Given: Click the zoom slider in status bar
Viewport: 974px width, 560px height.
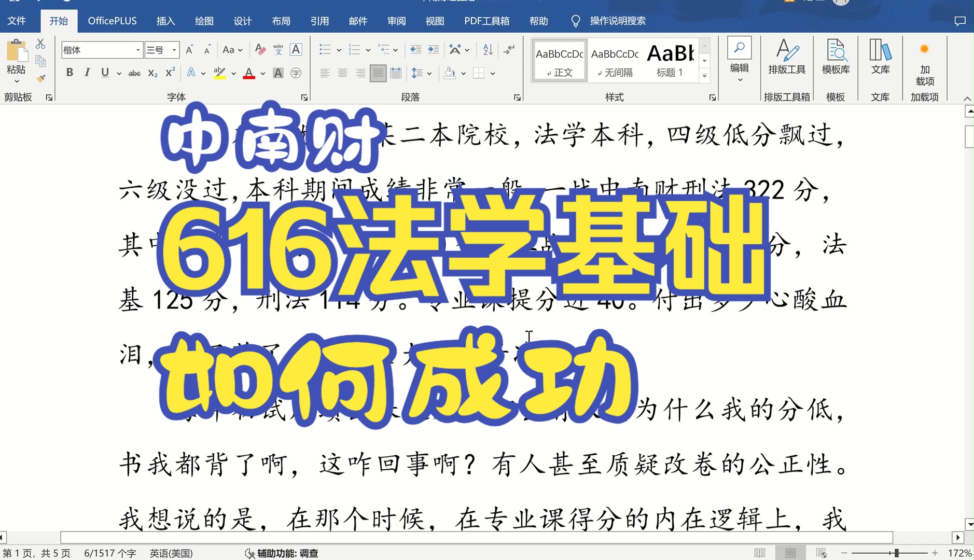Looking at the screenshot, I should tap(889, 553).
